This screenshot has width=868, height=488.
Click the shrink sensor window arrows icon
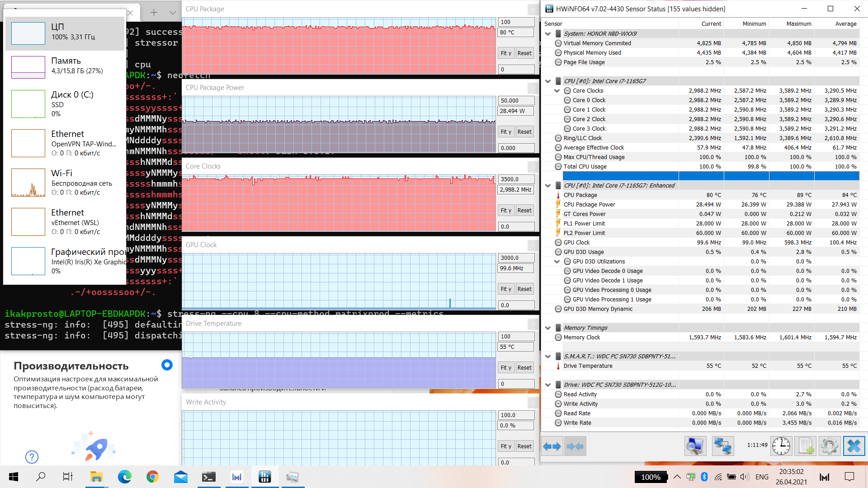(575, 446)
